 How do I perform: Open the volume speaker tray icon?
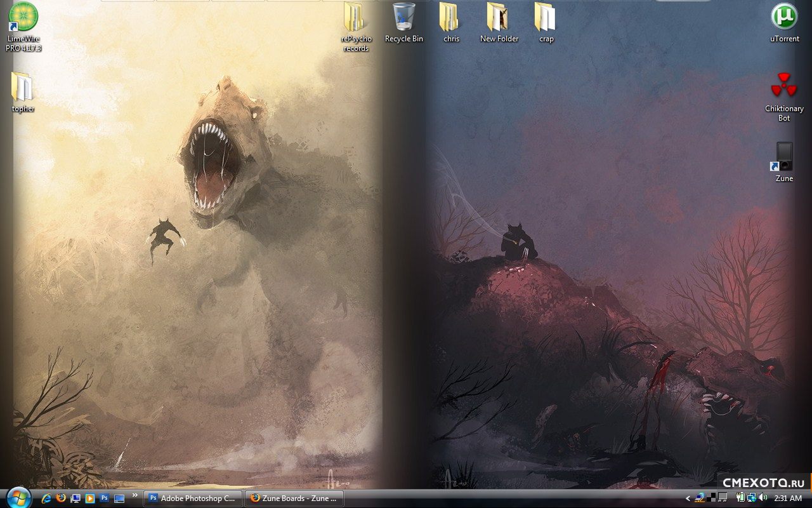click(x=763, y=498)
